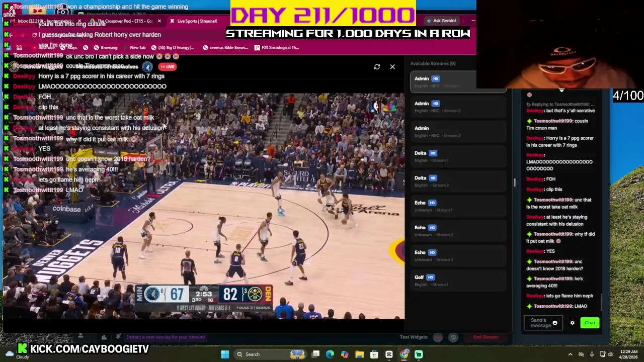Click the chat panel scrollbar
Viewport: 644px width, 362px height.
point(601,302)
